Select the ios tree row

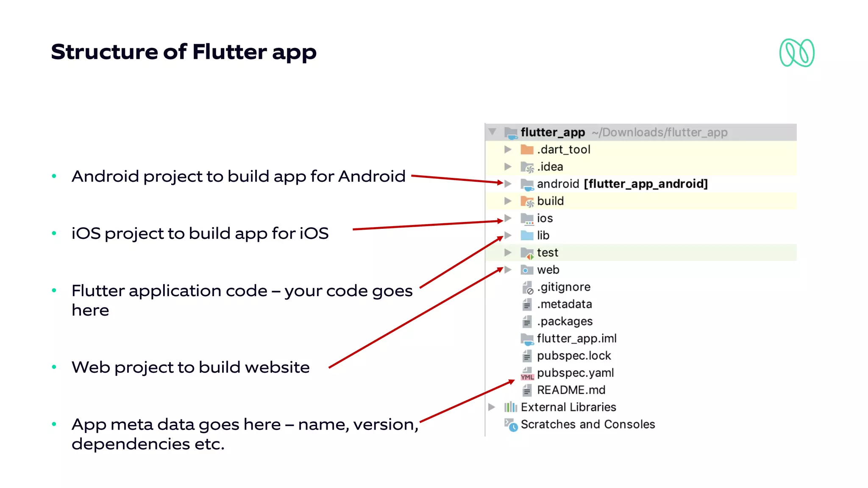[x=641, y=218]
